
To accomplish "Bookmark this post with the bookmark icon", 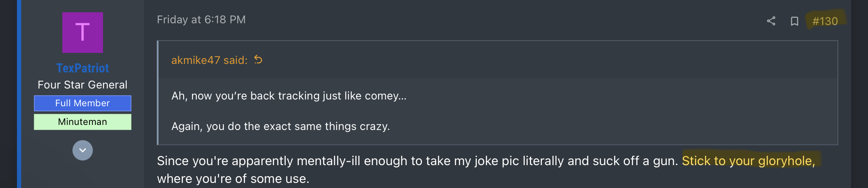I will 794,21.
